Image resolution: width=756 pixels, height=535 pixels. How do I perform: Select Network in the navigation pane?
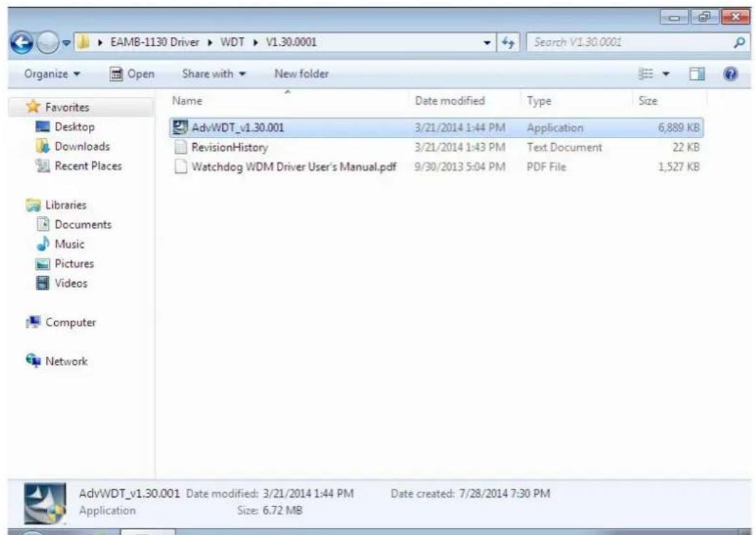point(66,361)
